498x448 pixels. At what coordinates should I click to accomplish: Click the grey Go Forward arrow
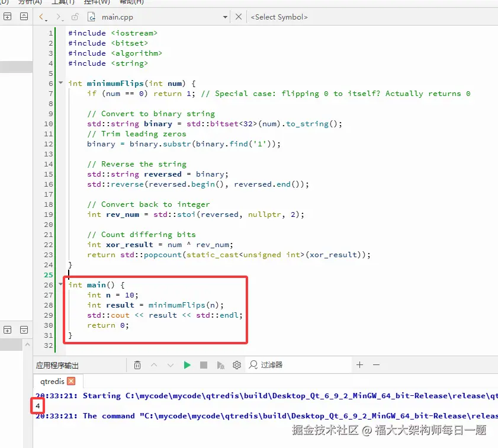click(x=59, y=17)
